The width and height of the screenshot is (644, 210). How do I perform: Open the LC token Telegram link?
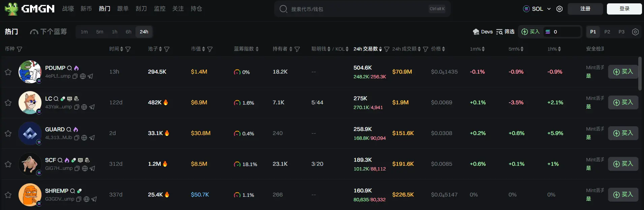click(92, 107)
